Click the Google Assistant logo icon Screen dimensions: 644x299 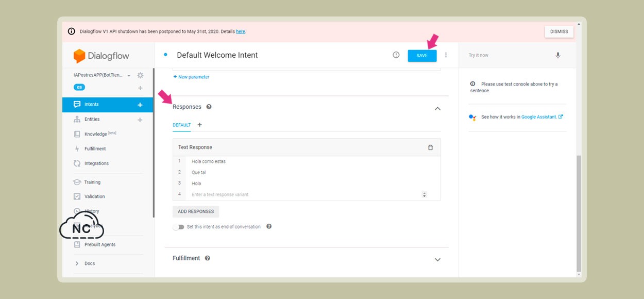coord(472,117)
